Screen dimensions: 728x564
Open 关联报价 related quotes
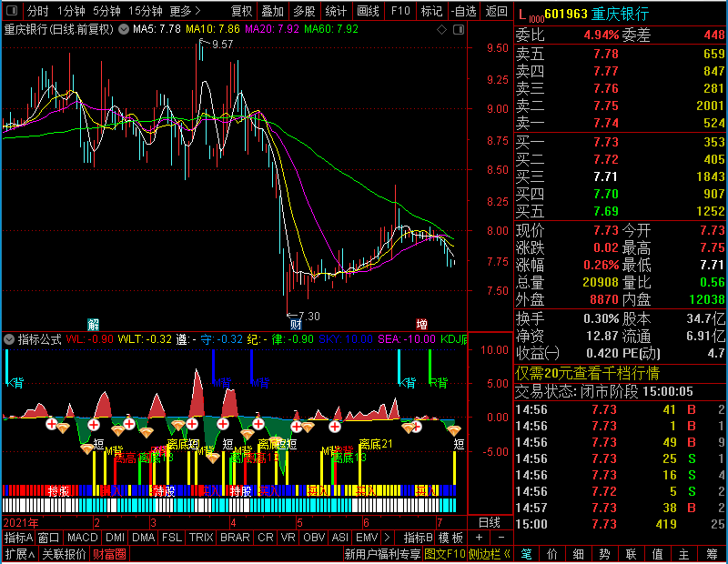(x=64, y=554)
